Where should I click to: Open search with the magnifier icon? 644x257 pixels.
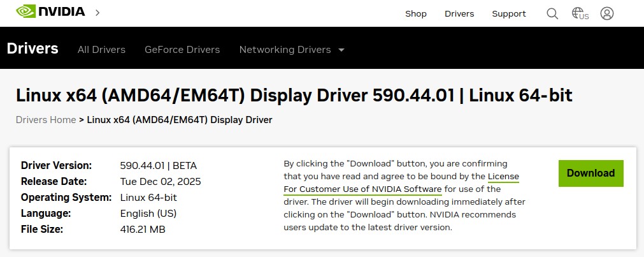(552, 13)
